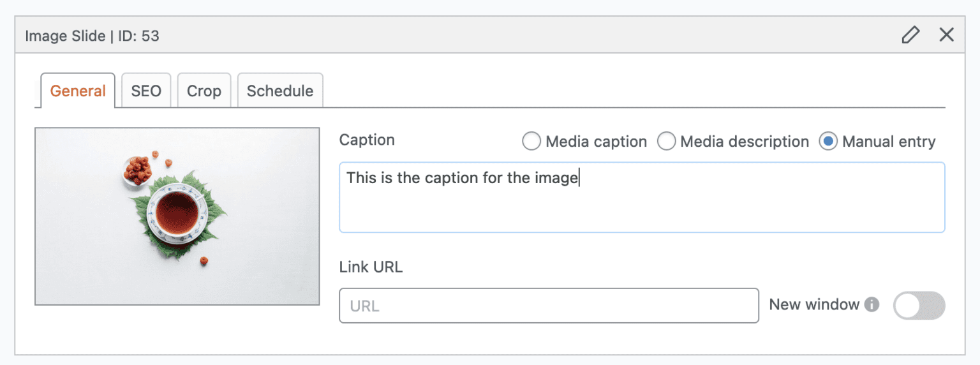Click the "New window" label text
Screen dimensions: 980x365
pos(814,304)
